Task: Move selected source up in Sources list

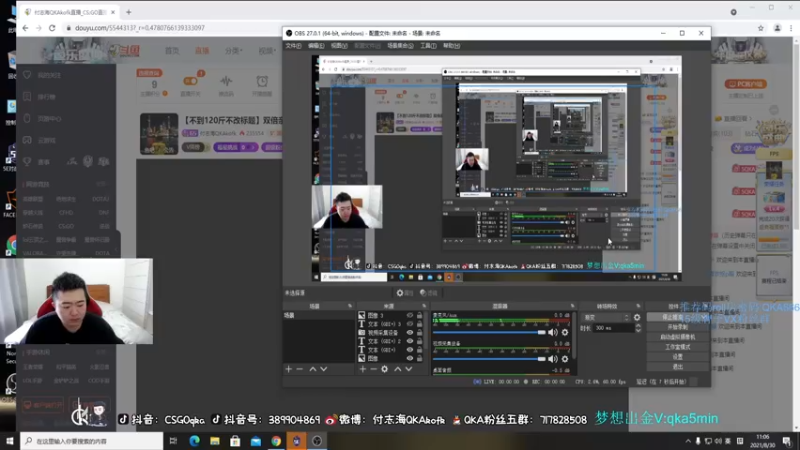Action: tap(397, 369)
